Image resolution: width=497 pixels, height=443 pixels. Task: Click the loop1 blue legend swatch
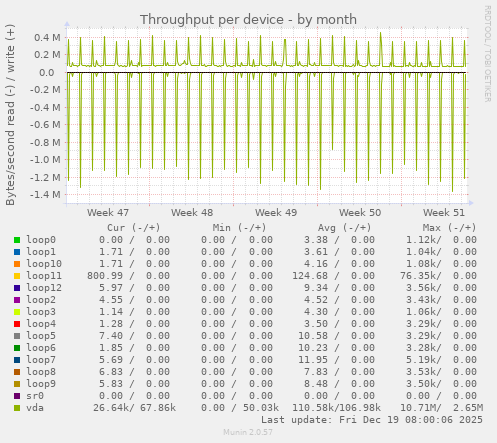[17, 252]
